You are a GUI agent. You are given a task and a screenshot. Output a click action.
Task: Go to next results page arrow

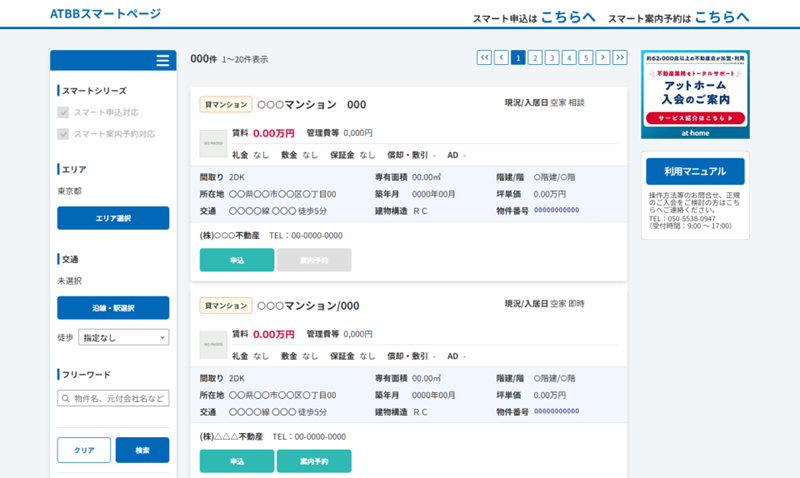click(603, 58)
